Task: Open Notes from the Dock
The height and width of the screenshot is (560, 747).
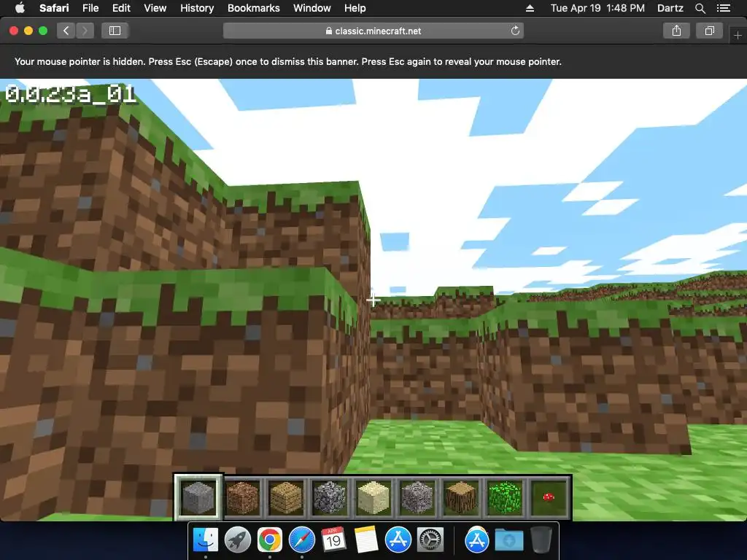Action: [x=366, y=540]
